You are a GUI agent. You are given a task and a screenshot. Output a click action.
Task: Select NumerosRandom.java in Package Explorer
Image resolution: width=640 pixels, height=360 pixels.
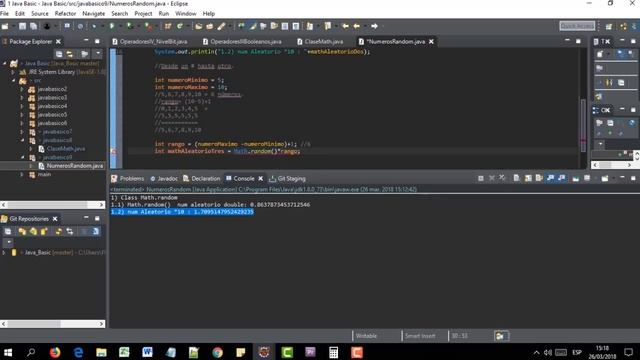click(75, 166)
